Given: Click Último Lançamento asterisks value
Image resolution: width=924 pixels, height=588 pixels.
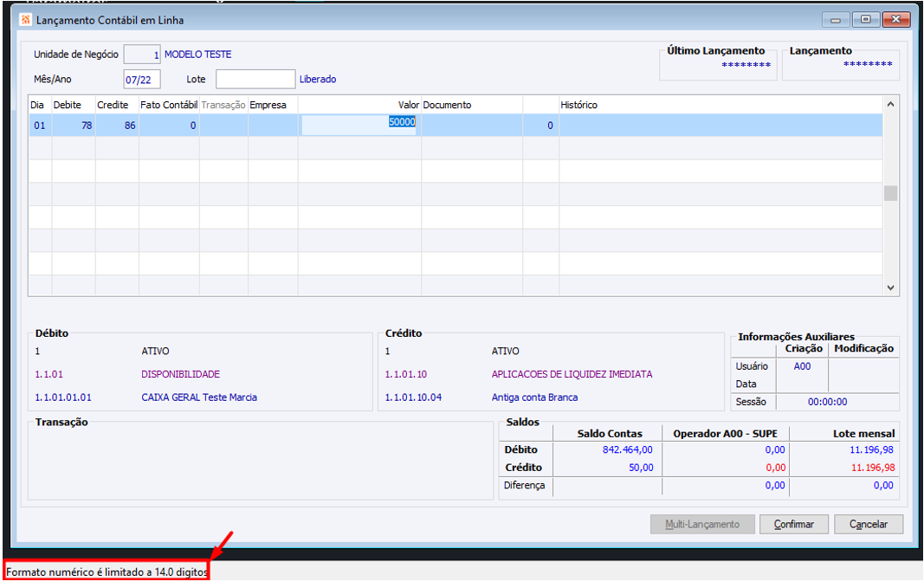Looking at the screenshot, I should tap(746, 65).
